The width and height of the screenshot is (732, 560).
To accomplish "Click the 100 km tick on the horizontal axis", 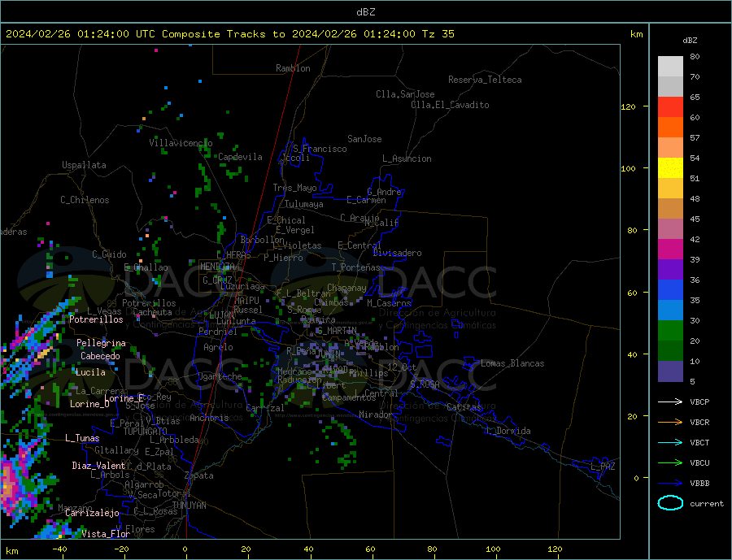I will click(x=494, y=549).
